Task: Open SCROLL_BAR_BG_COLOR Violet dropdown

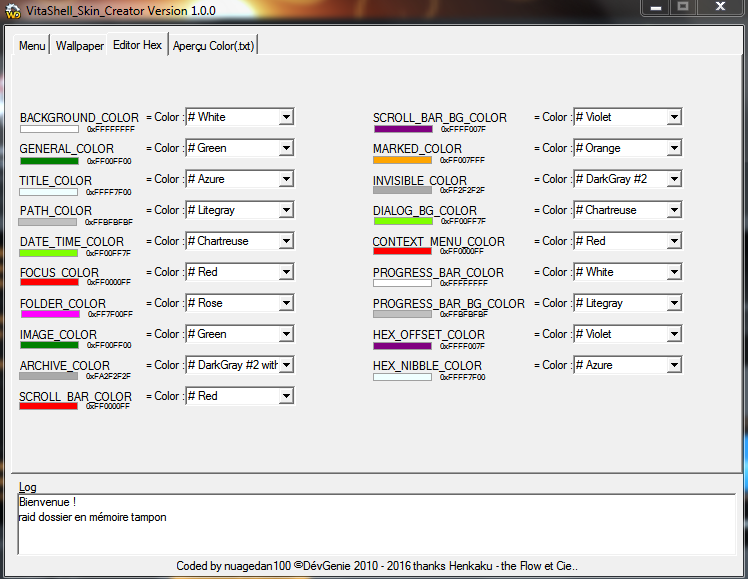Action: coord(674,117)
